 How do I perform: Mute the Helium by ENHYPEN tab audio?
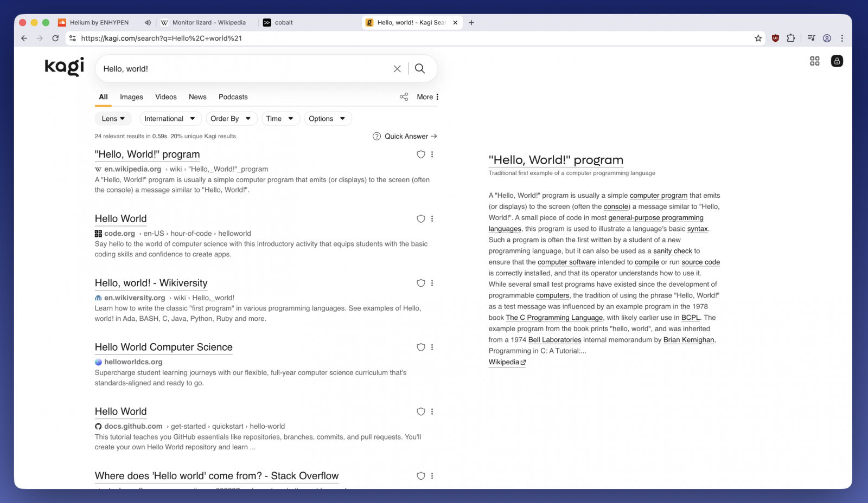(x=148, y=23)
